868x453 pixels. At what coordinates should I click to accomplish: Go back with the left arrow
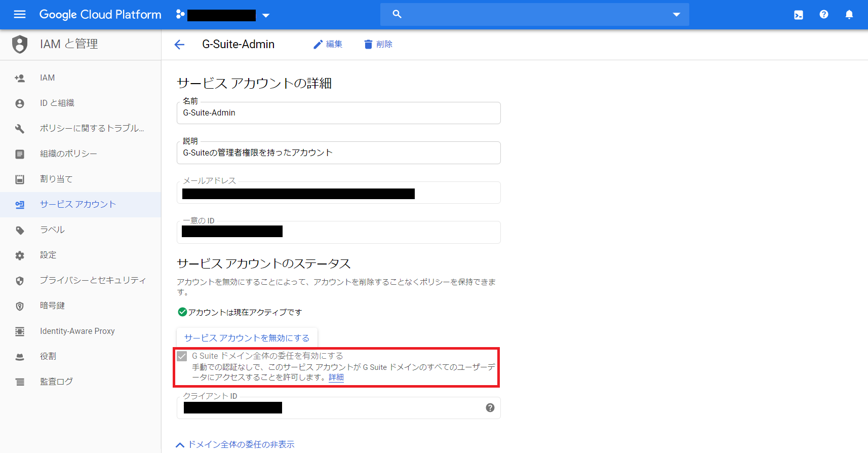point(179,45)
